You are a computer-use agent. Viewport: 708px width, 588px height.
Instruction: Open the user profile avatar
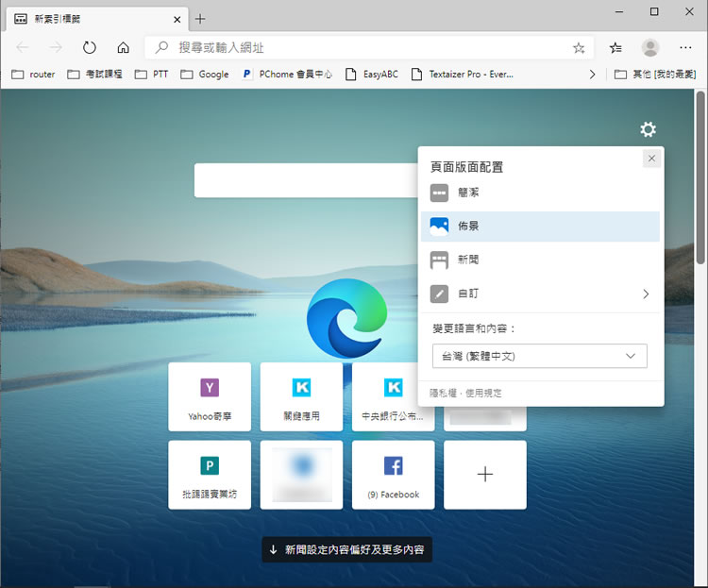coord(650,47)
